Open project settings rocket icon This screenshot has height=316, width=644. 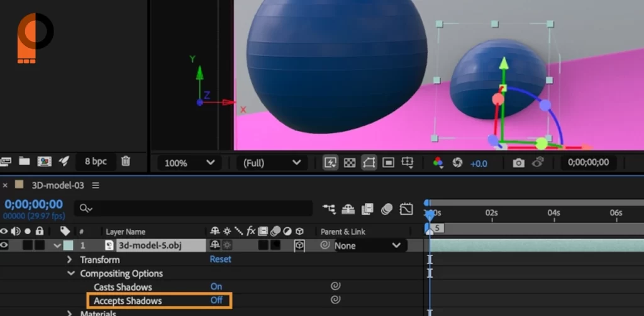(64, 161)
